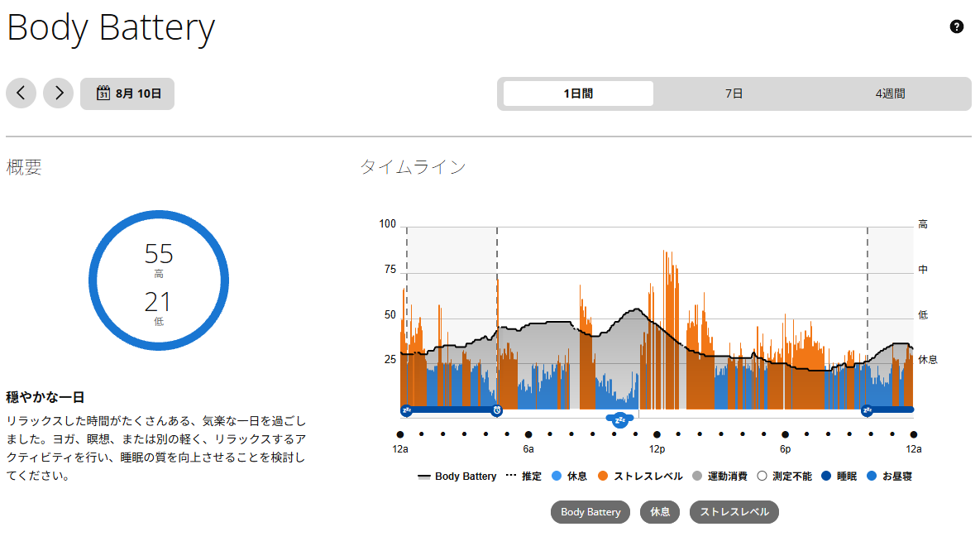The image size is (980, 546).
Task: Toggle the ストレスレベル chart filter pill
Action: (x=734, y=511)
